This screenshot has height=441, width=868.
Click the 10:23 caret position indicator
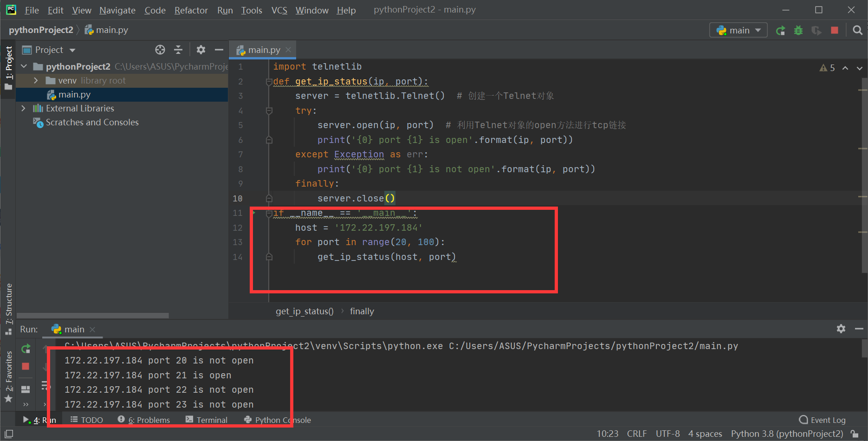pos(607,434)
